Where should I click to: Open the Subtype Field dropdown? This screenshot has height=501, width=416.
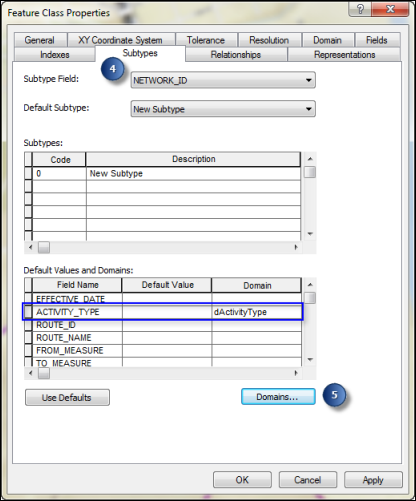[x=223, y=80]
